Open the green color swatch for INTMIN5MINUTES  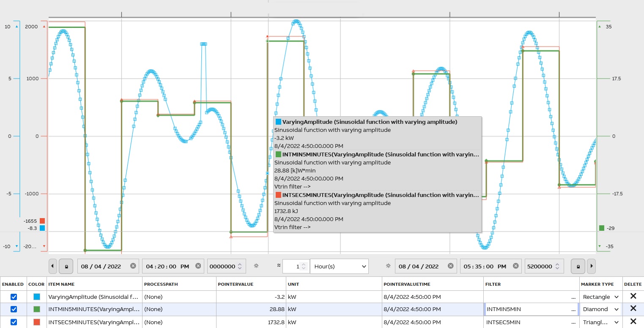[x=37, y=309]
